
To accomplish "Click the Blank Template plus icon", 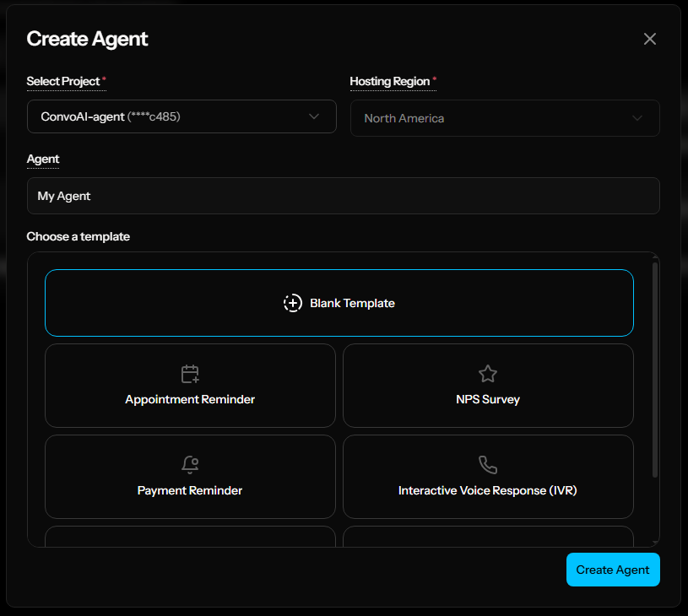I will (x=292, y=303).
